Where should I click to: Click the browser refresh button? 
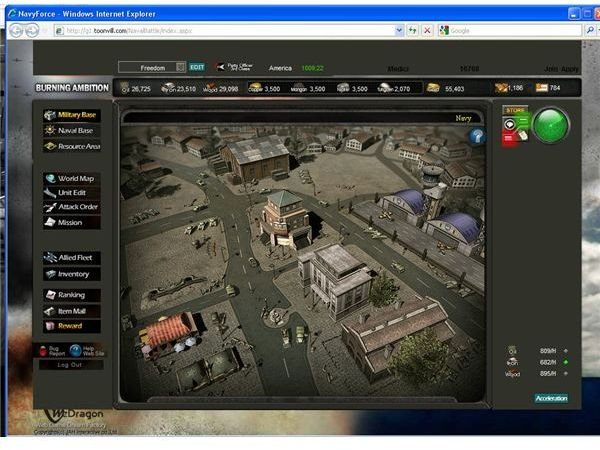pyautogui.click(x=412, y=31)
